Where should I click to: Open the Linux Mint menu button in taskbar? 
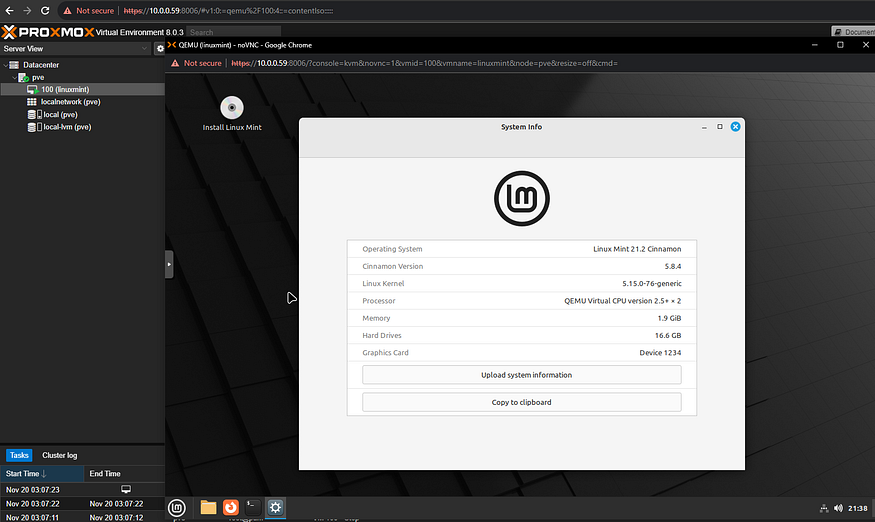point(177,507)
